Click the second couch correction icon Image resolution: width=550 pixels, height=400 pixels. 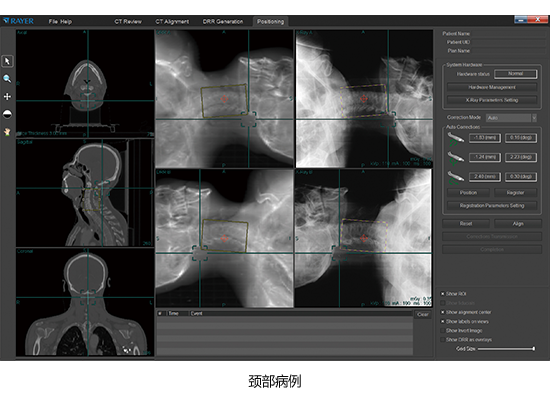pyautogui.click(x=455, y=158)
